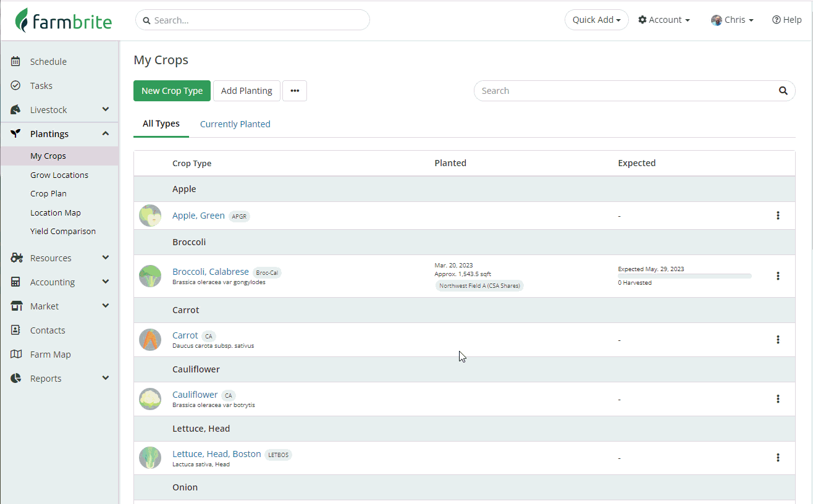Viewport: 813px width, 504px height.
Task: Open the Account dropdown menu
Action: coord(664,20)
